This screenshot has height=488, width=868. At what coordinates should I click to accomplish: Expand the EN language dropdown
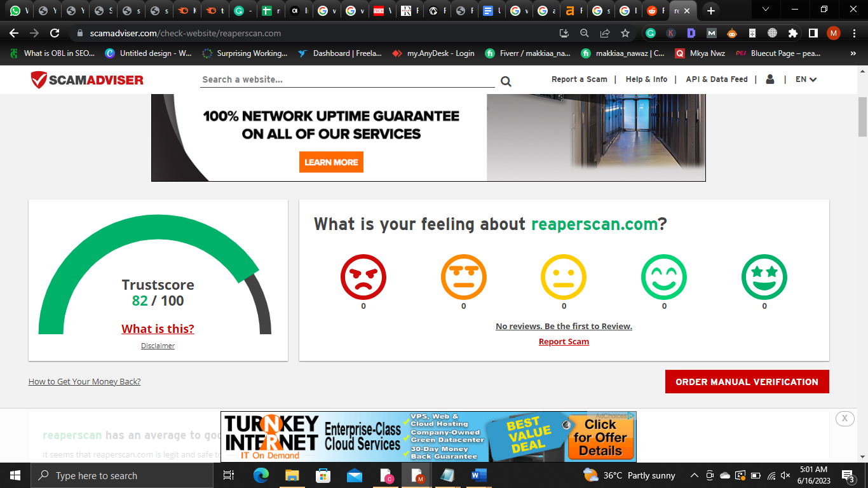pos(806,79)
